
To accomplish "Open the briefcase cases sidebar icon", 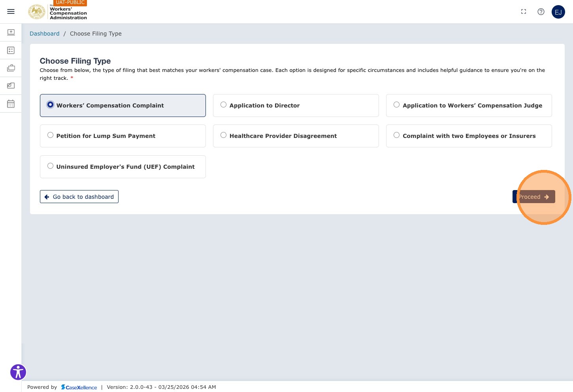I will (x=11, y=68).
